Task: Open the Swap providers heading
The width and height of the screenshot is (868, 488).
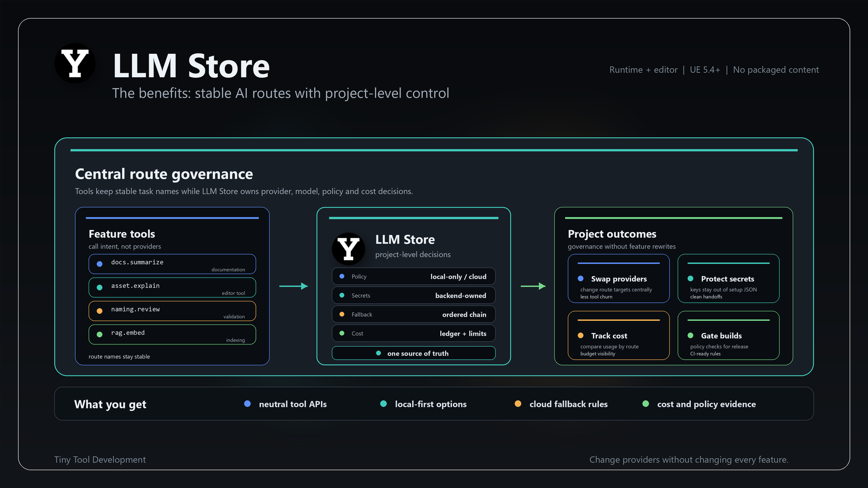Action: tap(619, 279)
